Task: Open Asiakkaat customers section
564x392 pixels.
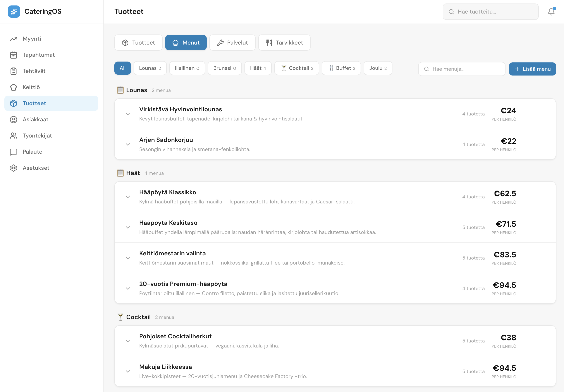Action: 35,119
